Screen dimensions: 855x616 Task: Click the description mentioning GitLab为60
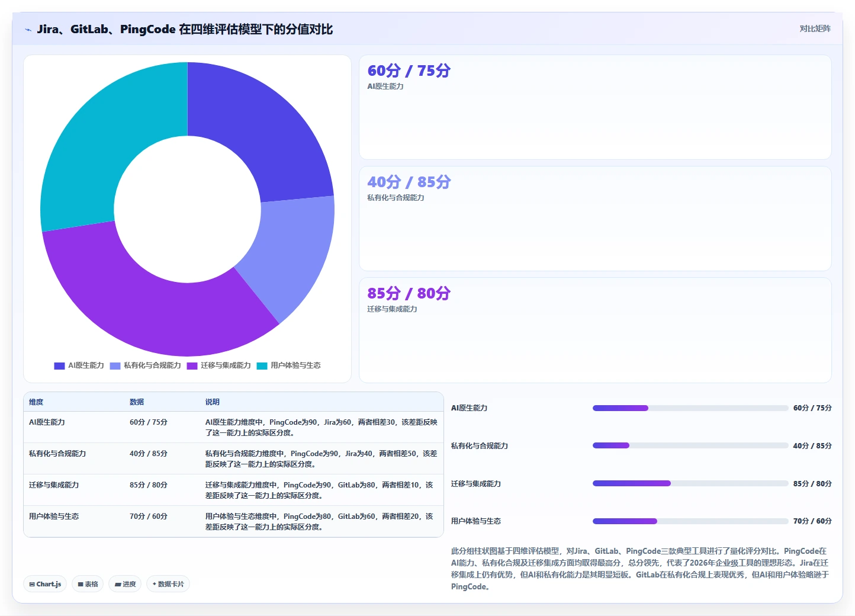(x=320, y=522)
